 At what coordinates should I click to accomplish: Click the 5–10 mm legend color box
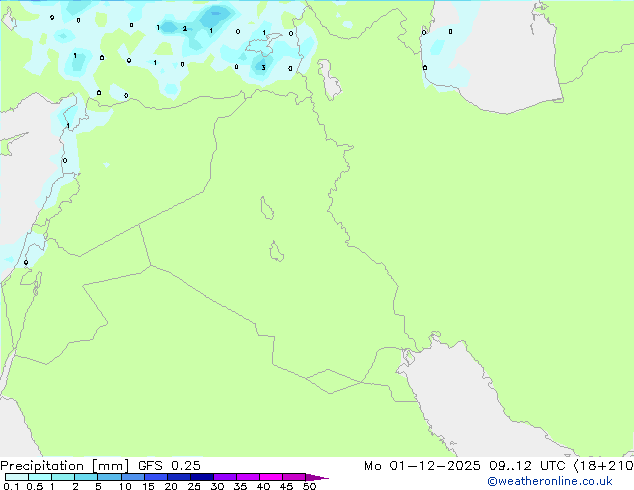click(109, 477)
